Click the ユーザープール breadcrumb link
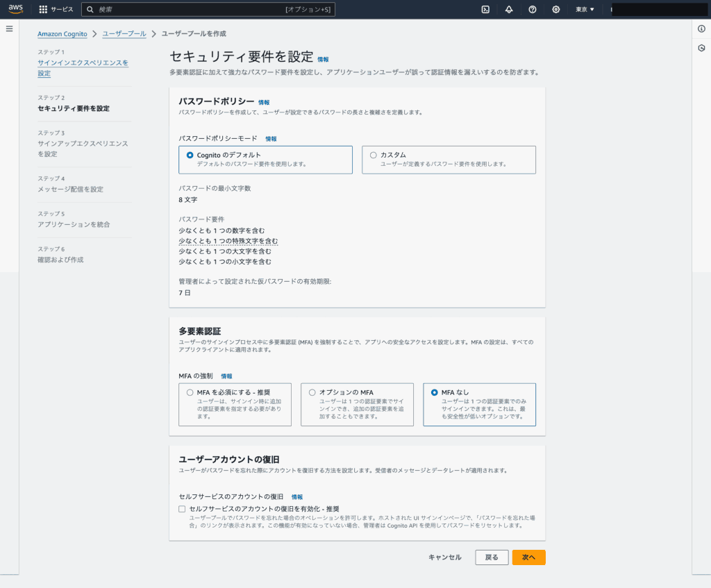The image size is (711, 588). [x=124, y=33]
